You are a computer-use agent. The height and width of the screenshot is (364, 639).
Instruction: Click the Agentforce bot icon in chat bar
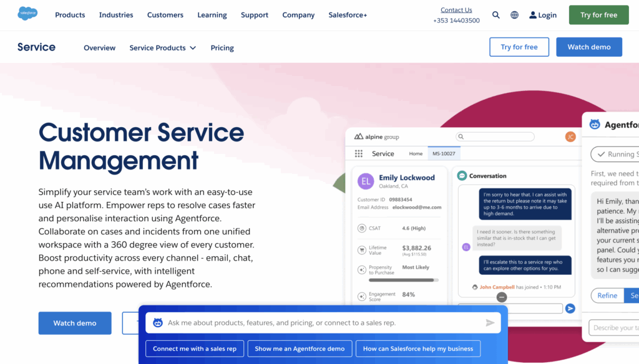pos(158,322)
